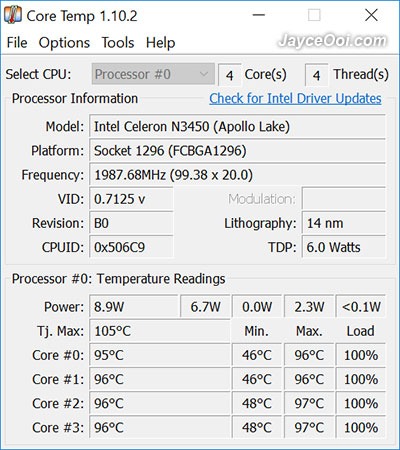
Task: Click the thread count box next to Thread(s)
Action: pos(317,75)
